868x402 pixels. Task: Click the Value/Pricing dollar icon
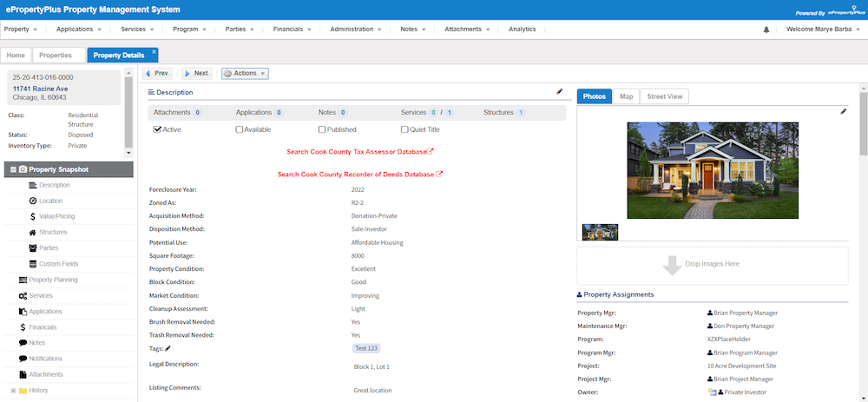click(33, 216)
